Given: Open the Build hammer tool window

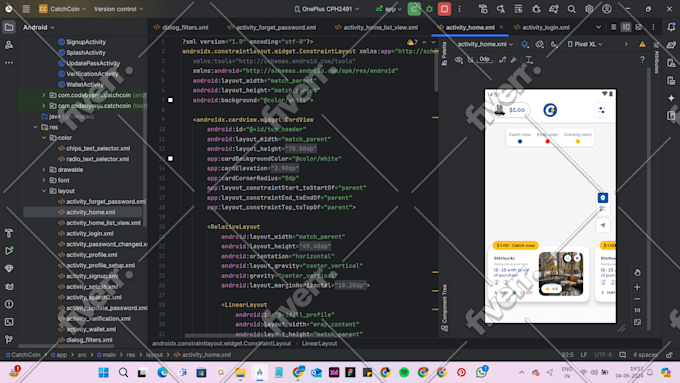Looking at the screenshot, I should coord(9,233).
